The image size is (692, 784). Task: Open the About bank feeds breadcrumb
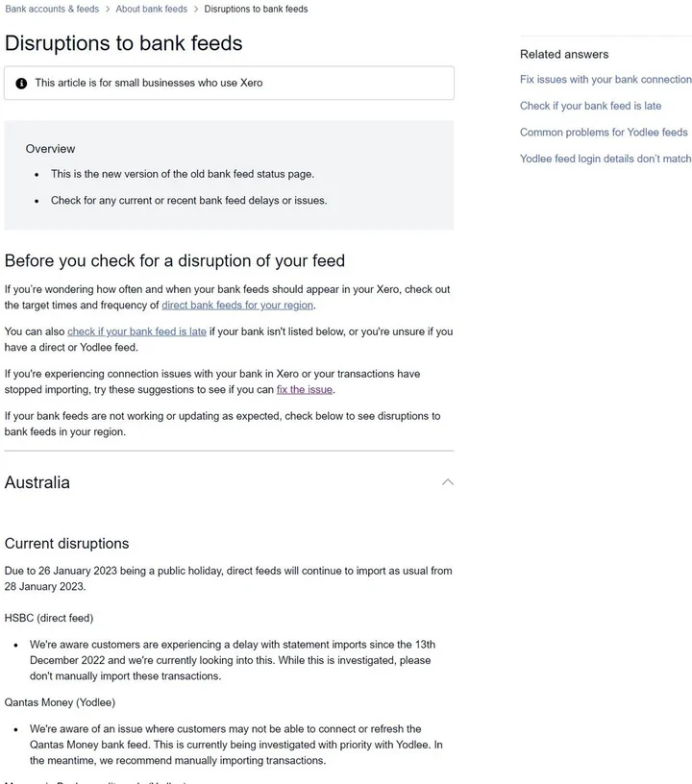click(152, 10)
